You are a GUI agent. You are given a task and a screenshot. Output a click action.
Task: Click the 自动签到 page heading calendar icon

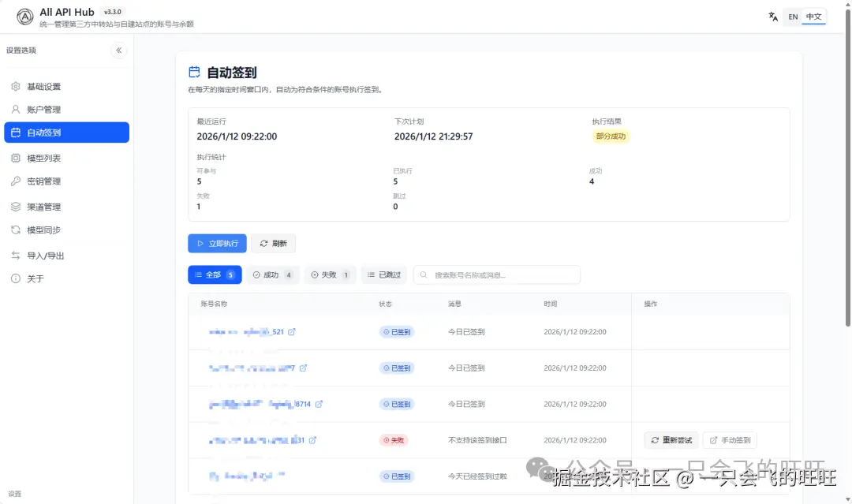[x=194, y=72]
